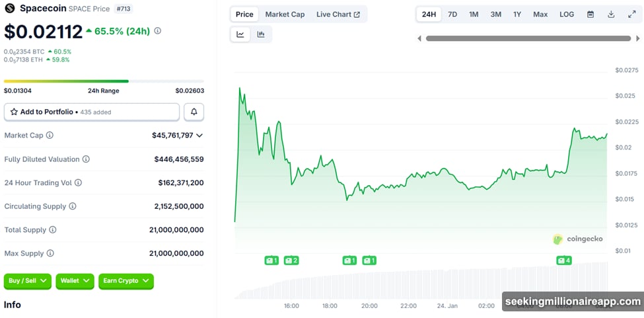Select the 3M time range
This screenshot has height=318, width=644.
[496, 15]
